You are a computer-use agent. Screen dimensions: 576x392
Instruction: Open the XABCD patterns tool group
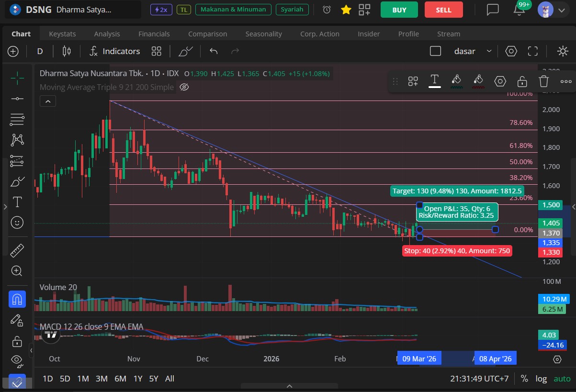17,139
